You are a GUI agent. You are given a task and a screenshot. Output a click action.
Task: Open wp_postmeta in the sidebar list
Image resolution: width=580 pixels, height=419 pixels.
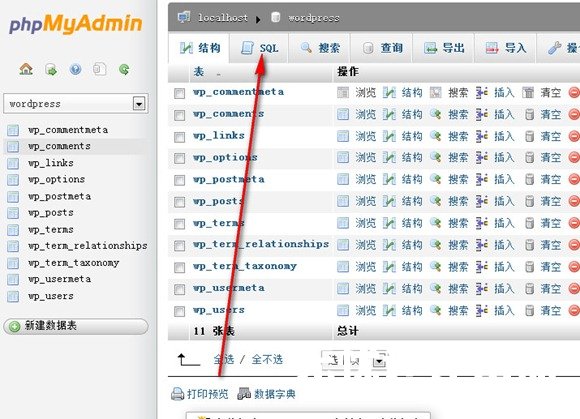coord(60,196)
